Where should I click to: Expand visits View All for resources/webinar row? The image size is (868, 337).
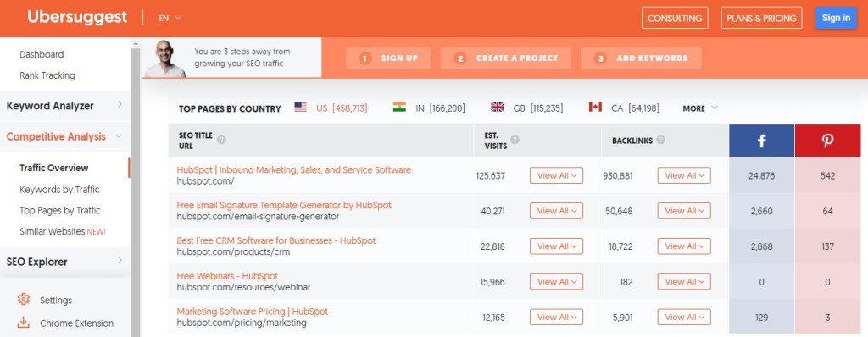[x=556, y=282]
